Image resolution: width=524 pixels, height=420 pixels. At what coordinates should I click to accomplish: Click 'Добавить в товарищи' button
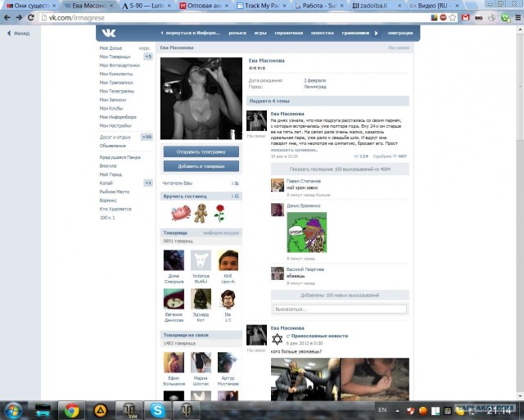click(201, 165)
